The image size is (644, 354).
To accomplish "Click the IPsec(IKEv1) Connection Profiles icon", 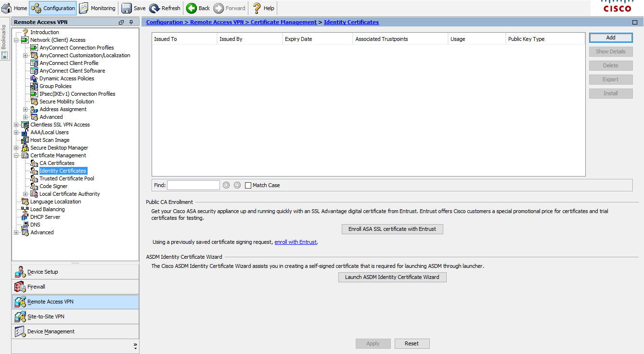I will pos(34,94).
